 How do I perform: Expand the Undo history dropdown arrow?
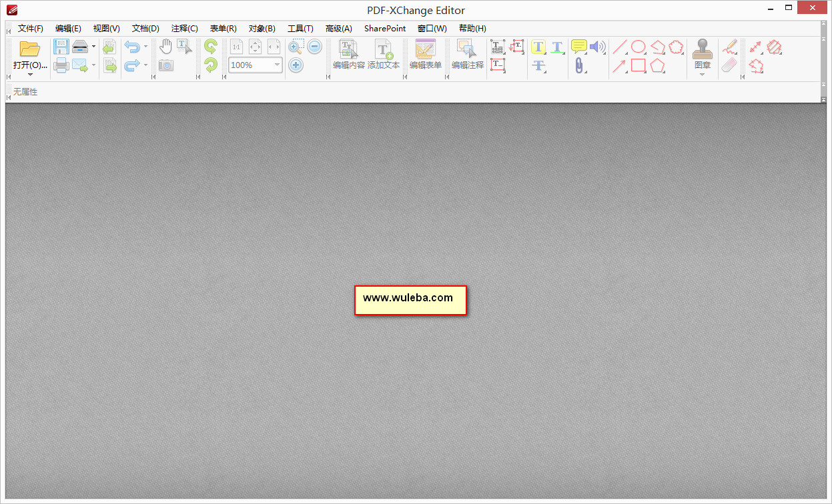[145, 47]
